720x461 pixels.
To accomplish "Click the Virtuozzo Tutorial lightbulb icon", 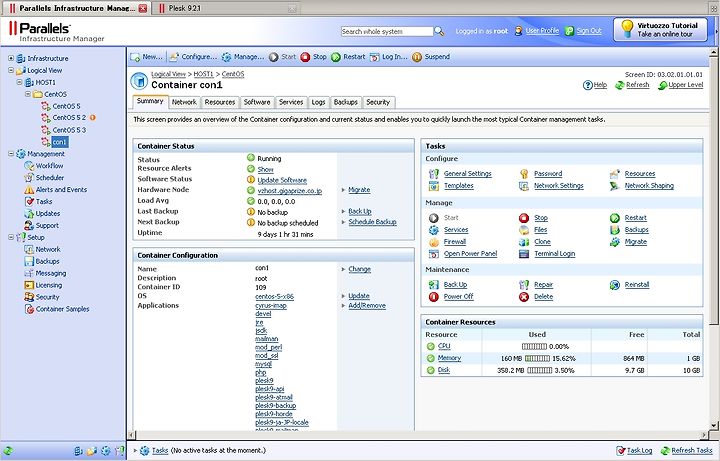I will coord(627,29).
